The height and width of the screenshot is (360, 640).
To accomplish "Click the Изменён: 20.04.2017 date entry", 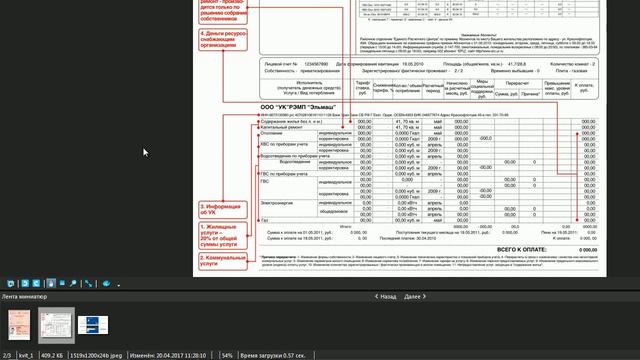I will tap(168, 356).
